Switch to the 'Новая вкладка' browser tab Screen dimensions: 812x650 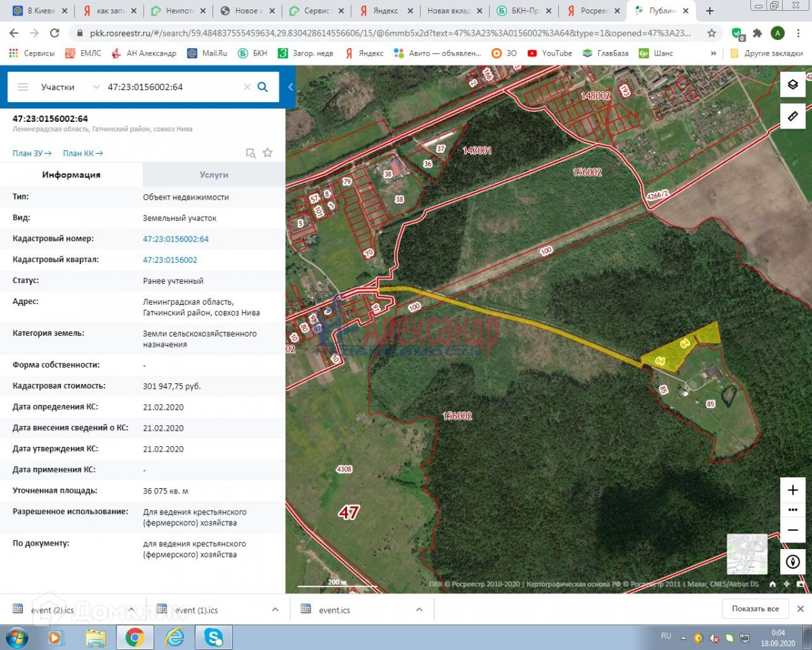[x=454, y=11]
